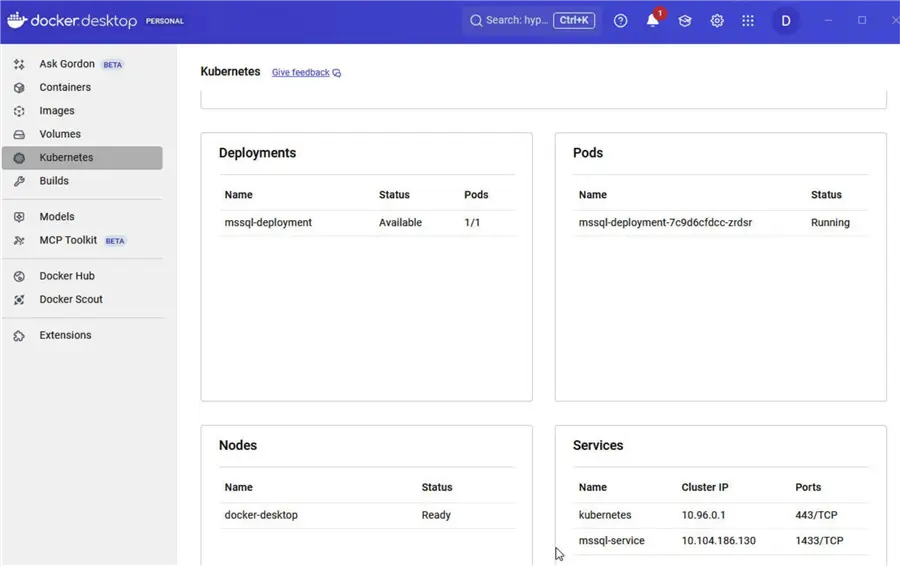Screen dimensions: 900x566
Task: Click the Ports column header in Services
Action: click(808, 487)
